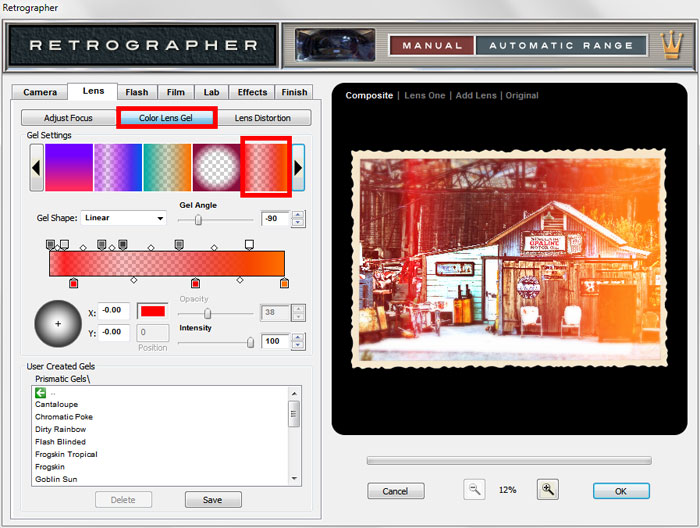Click the Gel Angle value field
Image resolution: width=700 pixels, height=528 pixels.
275,219
